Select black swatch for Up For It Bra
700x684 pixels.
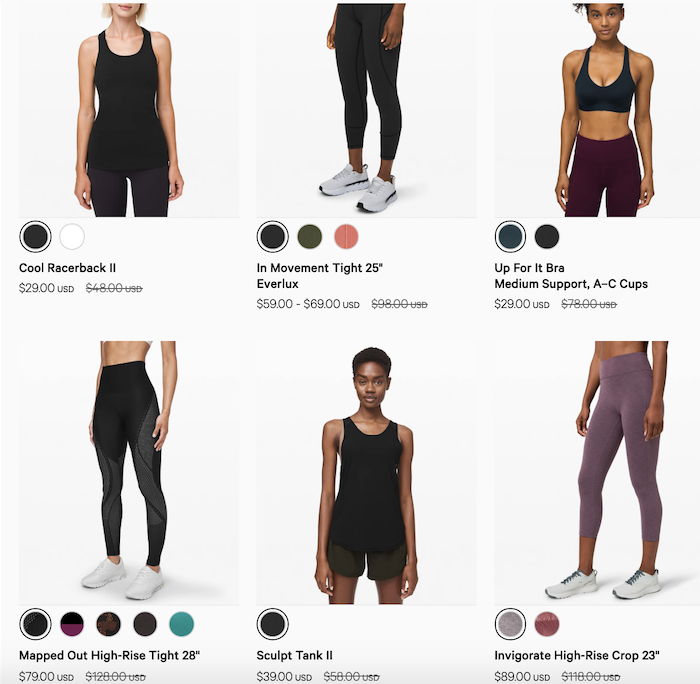pyautogui.click(x=547, y=237)
